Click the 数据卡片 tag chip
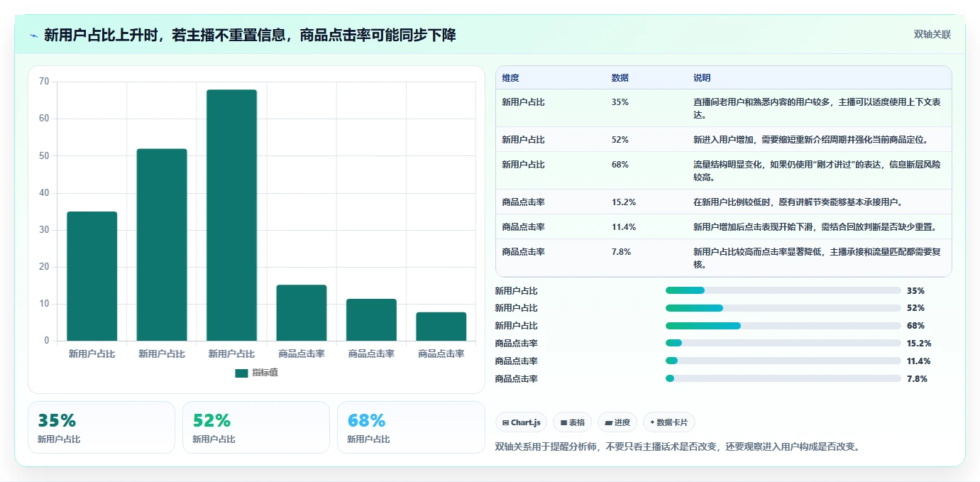This screenshot has width=980, height=482. point(669,422)
